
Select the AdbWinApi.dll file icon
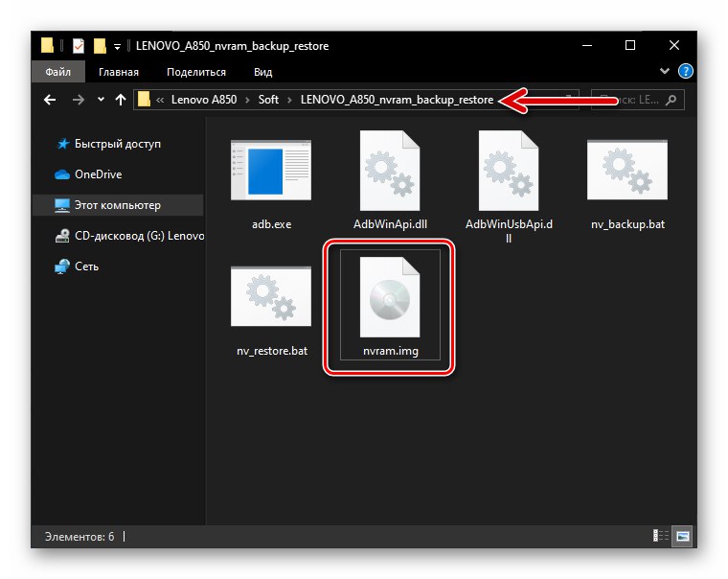click(390, 171)
